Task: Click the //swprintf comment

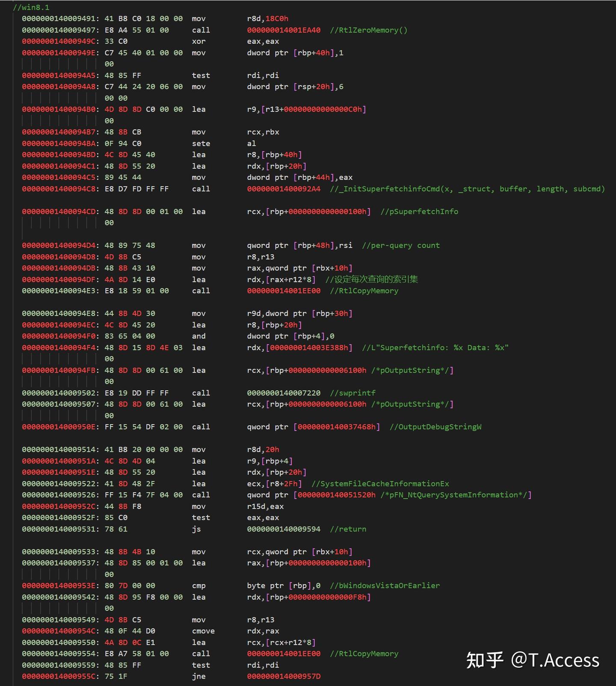Action: click(352, 393)
